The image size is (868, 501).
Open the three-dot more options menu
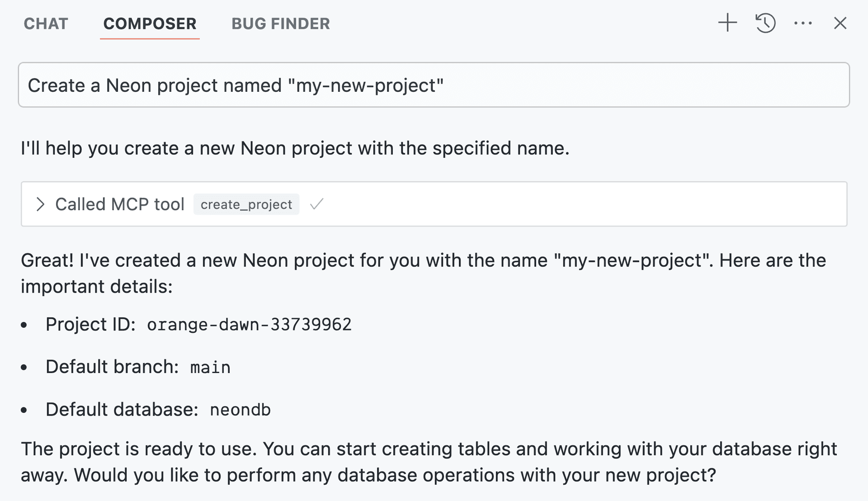click(803, 23)
